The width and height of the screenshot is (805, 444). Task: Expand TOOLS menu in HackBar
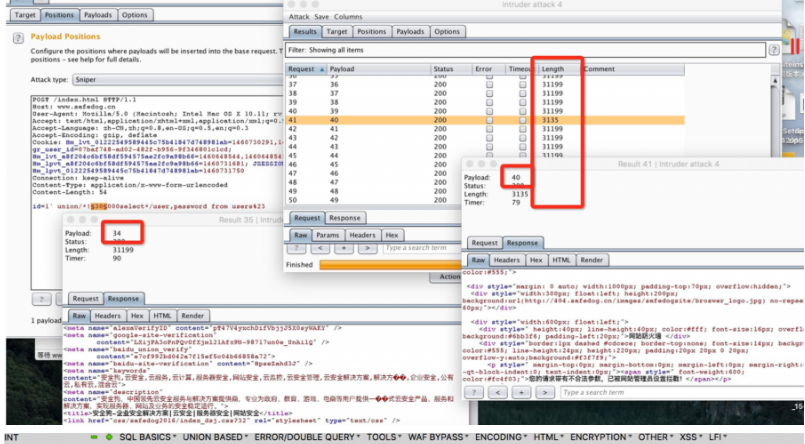[384, 437]
